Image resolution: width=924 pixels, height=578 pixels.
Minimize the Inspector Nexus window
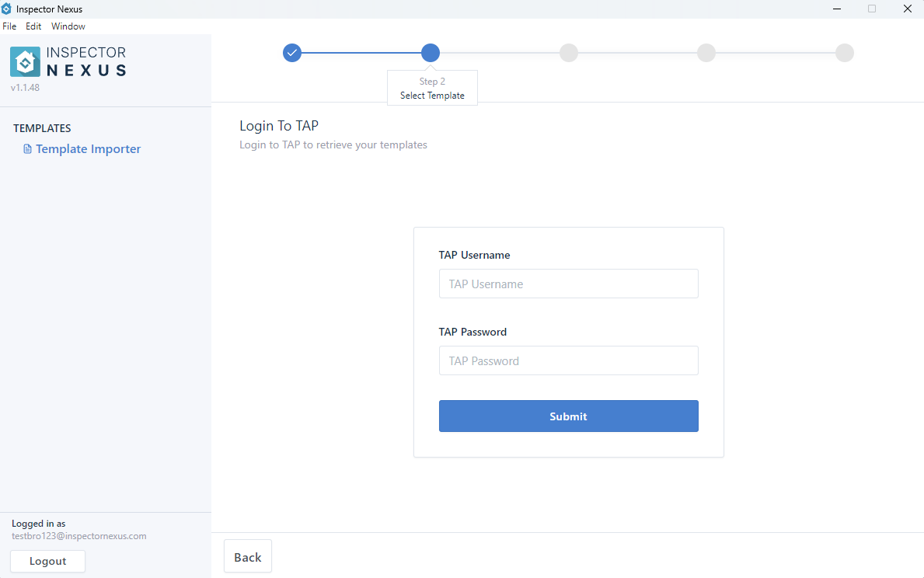coord(837,9)
